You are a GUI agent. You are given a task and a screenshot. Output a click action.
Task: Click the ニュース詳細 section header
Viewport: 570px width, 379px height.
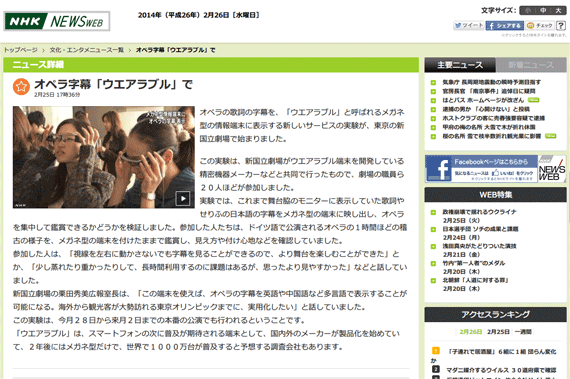211,65
